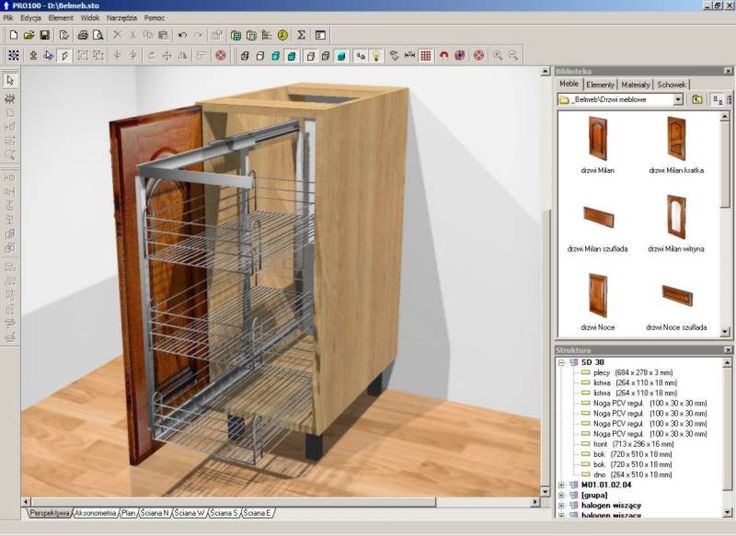
Task: Select the dno (264 x 510 x 18 mm) row
Action: pyautogui.click(x=632, y=475)
